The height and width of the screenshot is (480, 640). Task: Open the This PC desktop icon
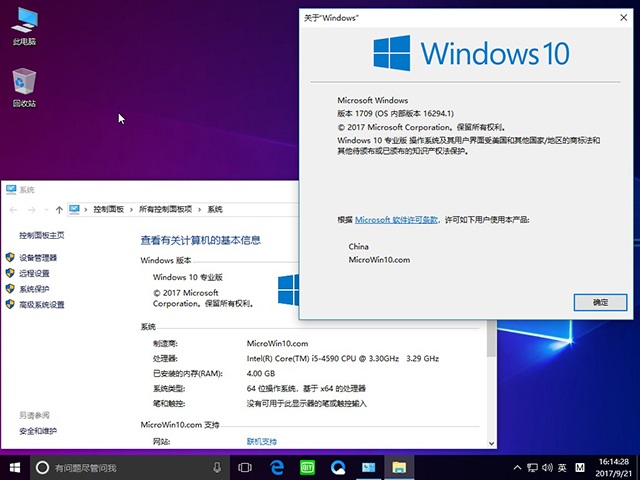click(x=24, y=25)
